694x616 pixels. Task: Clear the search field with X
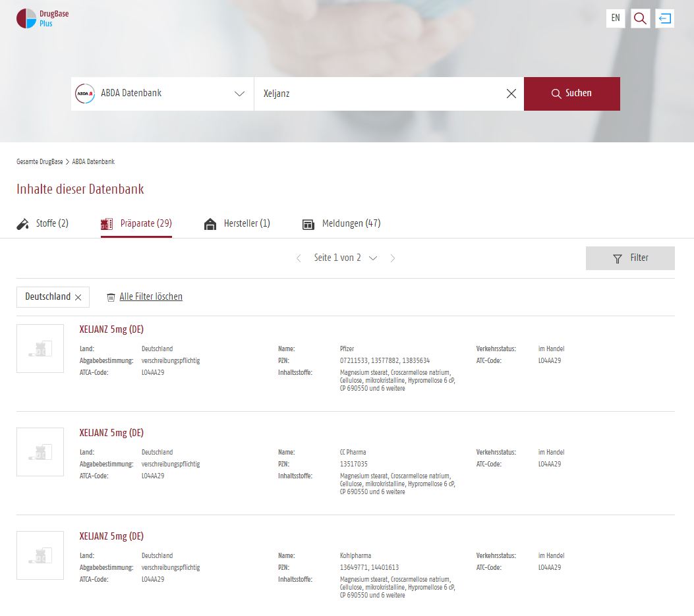(x=511, y=94)
